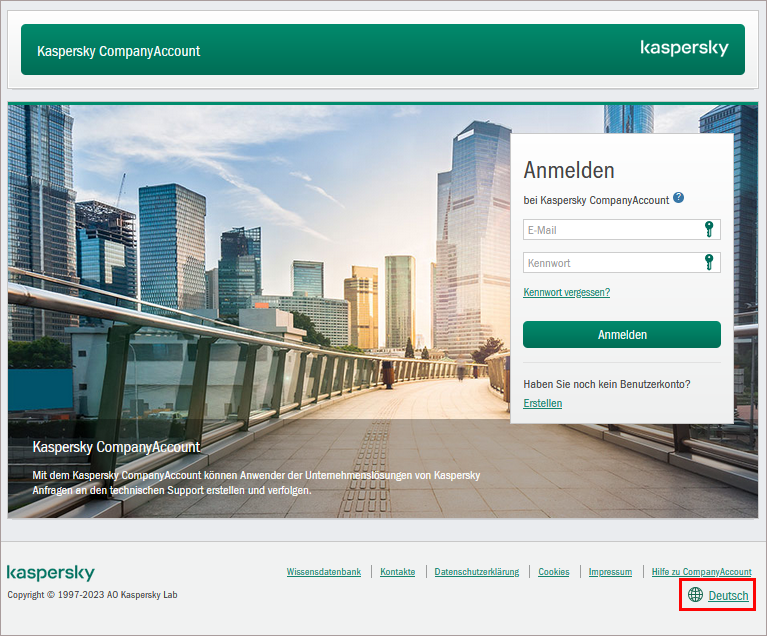Open the Erstellen account link
This screenshot has height=636, width=767.
(542, 403)
